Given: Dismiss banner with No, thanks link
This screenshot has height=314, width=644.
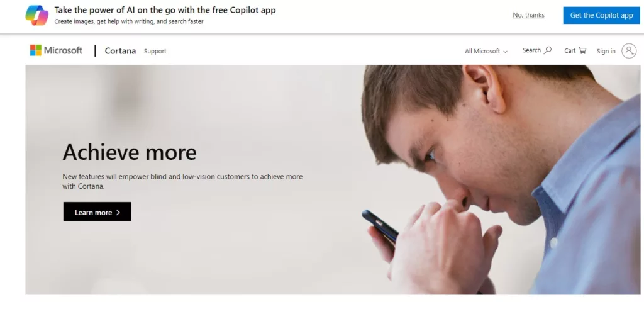Looking at the screenshot, I should 528,15.
